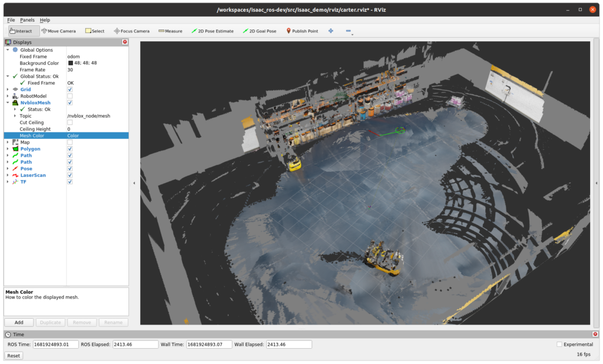
Task: Click the Rename button
Action: (114, 322)
